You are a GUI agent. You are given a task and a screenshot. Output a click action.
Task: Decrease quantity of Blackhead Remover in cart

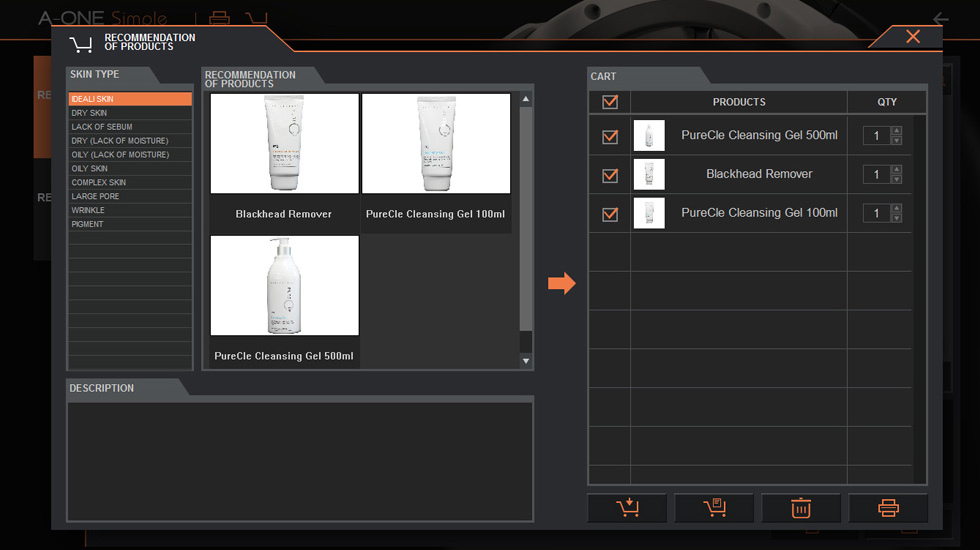[x=896, y=179]
